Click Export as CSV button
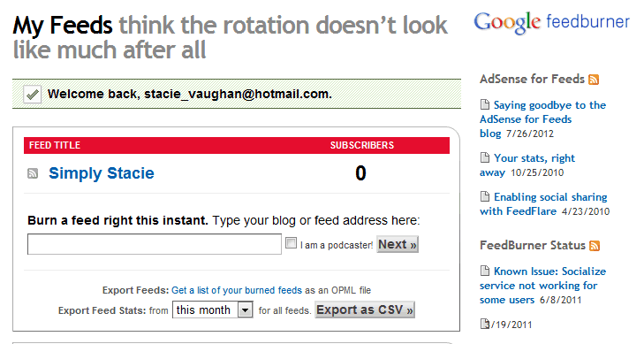The width and height of the screenshot is (644, 344). tap(365, 310)
